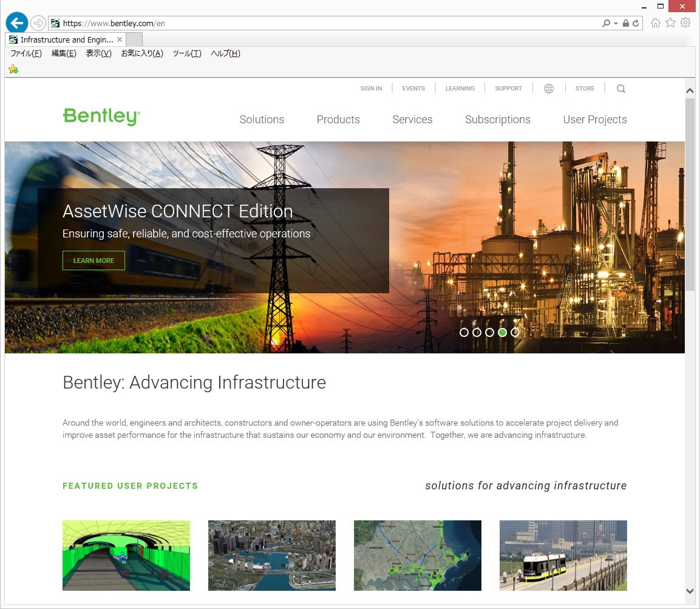Click the URL text in the address bar
The width and height of the screenshot is (700, 609).
pyautogui.click(x=114, y=23)
